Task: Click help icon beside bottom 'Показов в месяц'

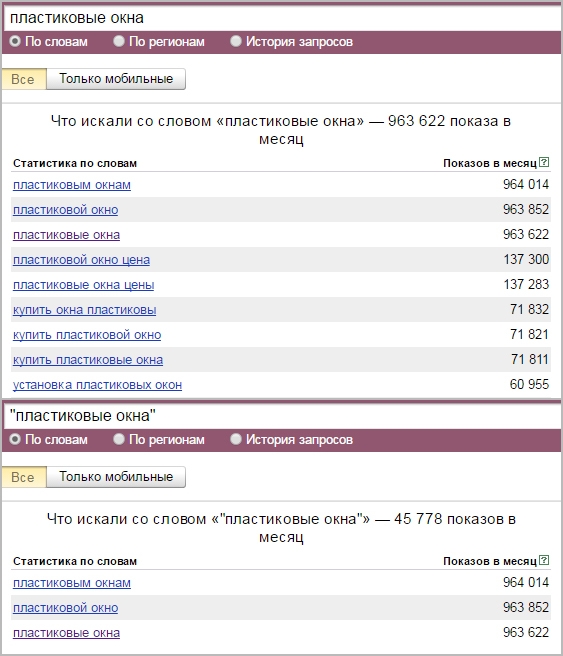Action: click(x=544, y=560)
